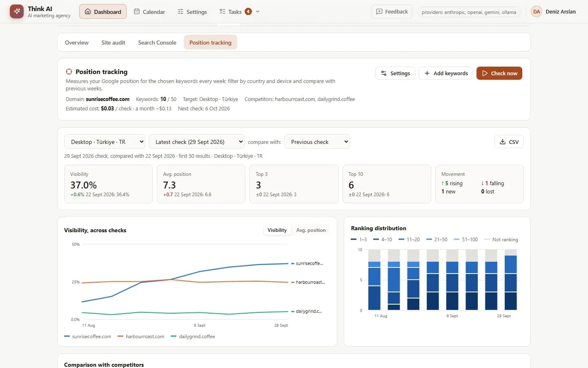Click Add keywords button
Screen dimensions: 588x368
click(x=446, y=73)
